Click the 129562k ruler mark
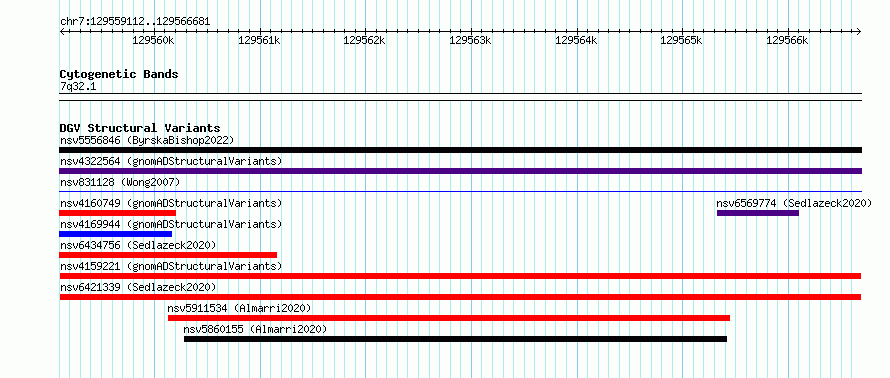The image size is (890, 378). tap(364, 40)
